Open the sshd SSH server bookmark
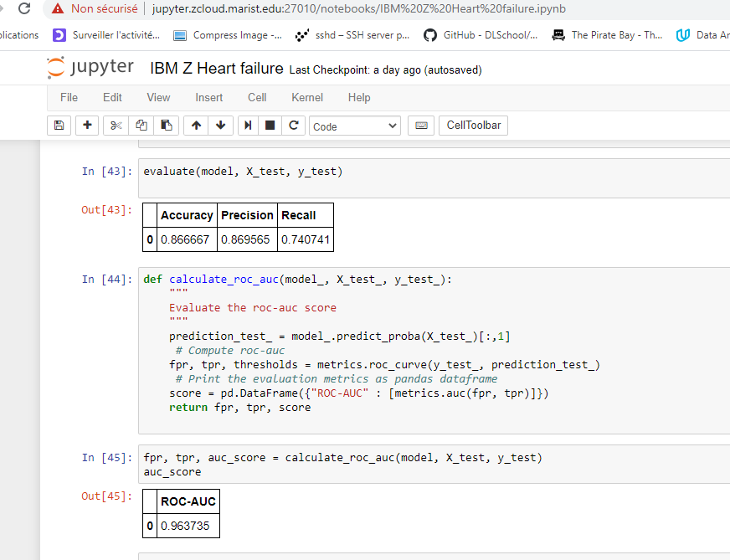 tap(352, 35)
